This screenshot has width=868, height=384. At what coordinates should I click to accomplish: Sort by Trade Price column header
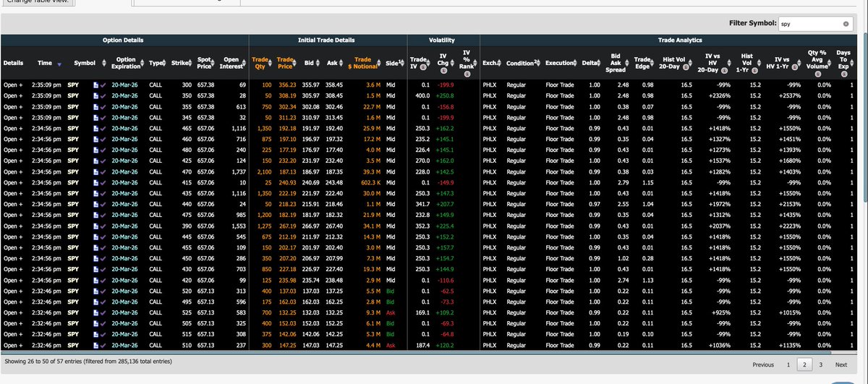click(x=287, y=63)
